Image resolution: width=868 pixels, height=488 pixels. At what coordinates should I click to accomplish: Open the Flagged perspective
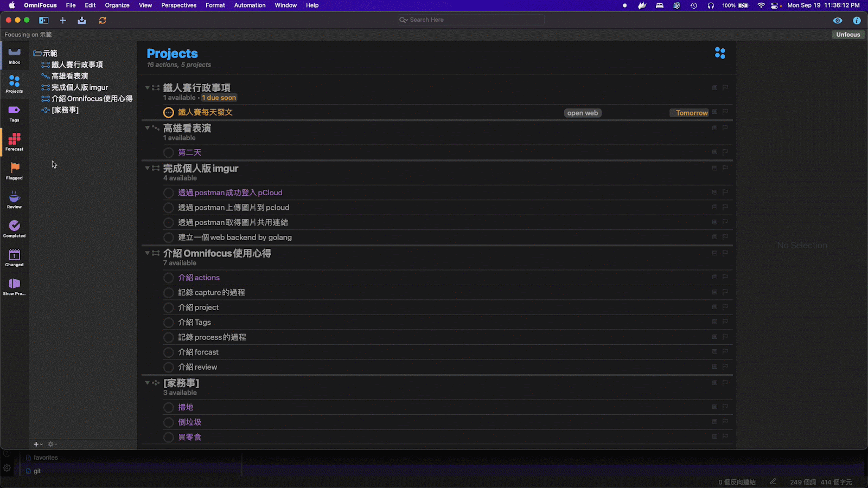coord(14,171)
